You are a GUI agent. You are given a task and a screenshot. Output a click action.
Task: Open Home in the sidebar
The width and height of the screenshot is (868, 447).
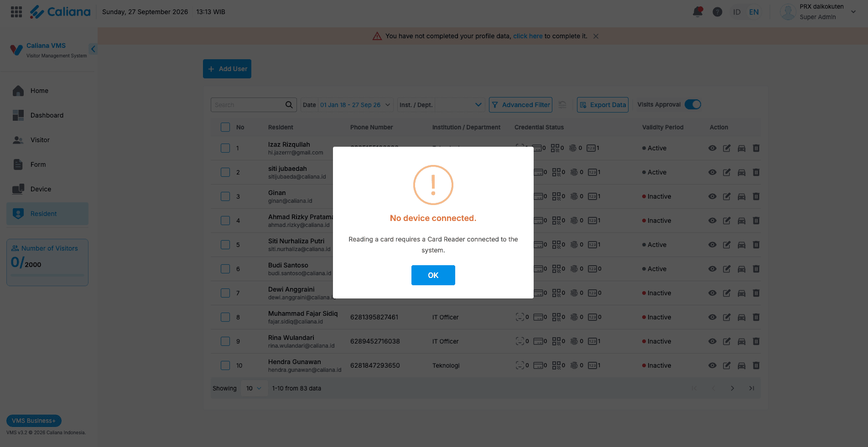pyautogui.click(x=47, y=91)
